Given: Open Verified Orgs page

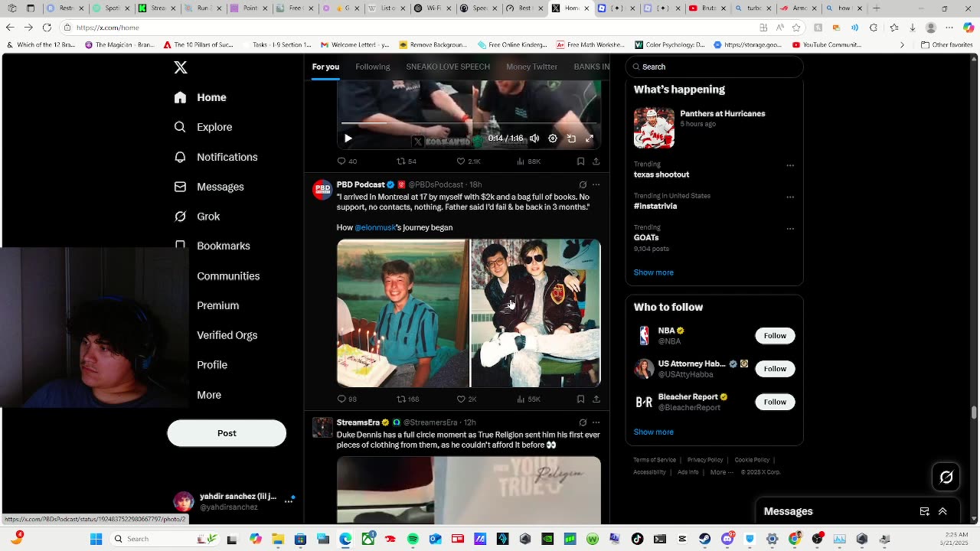Looking at the screenshot, I should [x=227, y=335].
